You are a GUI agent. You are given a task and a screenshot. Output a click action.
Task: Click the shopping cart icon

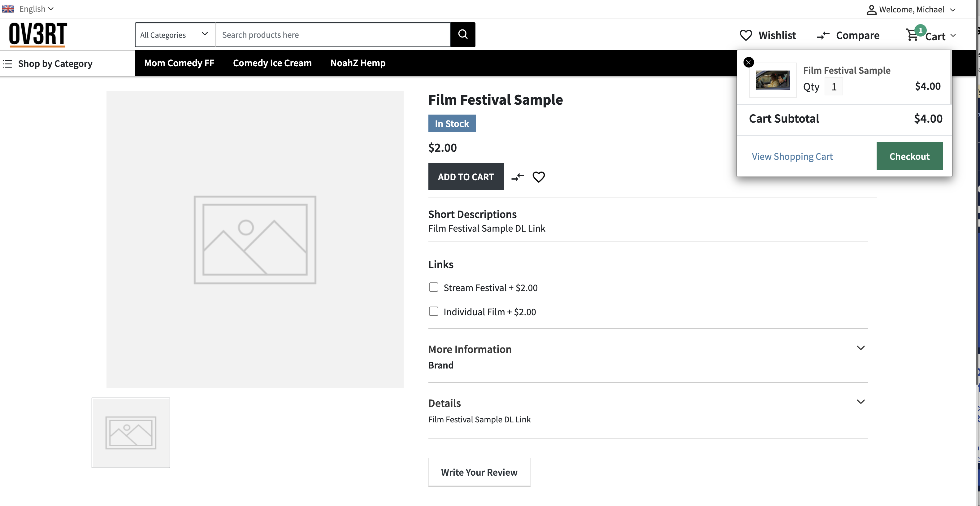click(x=912, y=35)
